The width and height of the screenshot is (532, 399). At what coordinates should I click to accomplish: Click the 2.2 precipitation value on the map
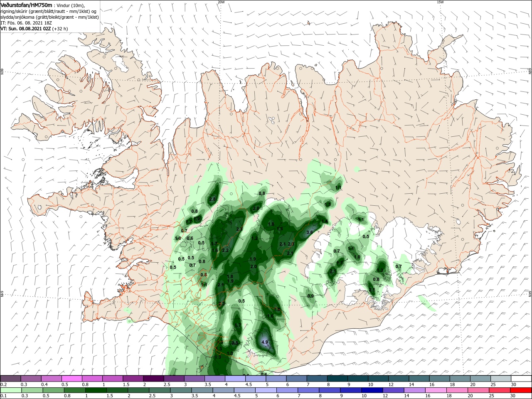[x=225, y=250]
